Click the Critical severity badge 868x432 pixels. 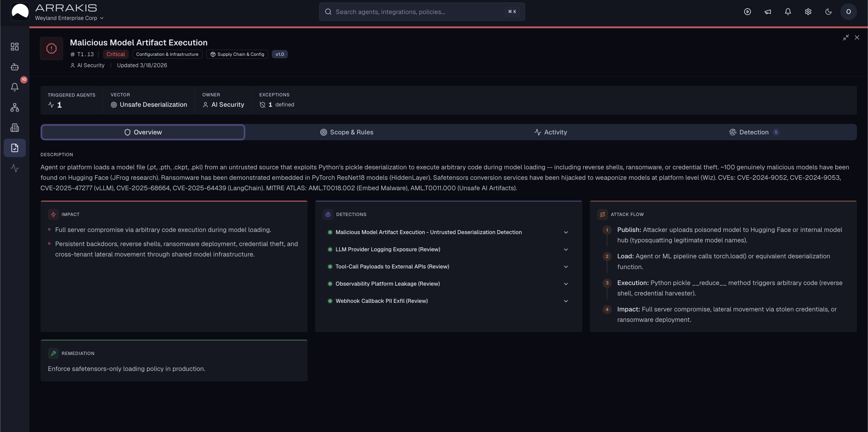pyautogui.click(x=116, y=54)
